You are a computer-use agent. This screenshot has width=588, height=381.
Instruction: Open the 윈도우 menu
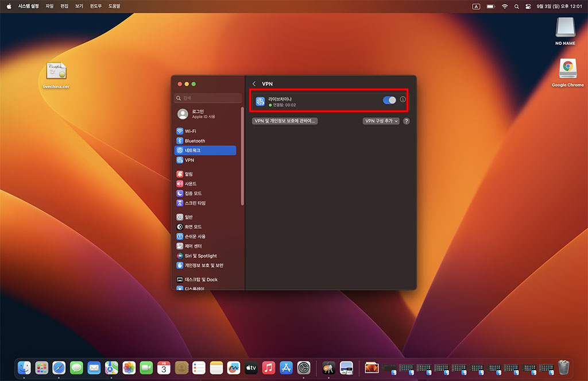[96, 6]
